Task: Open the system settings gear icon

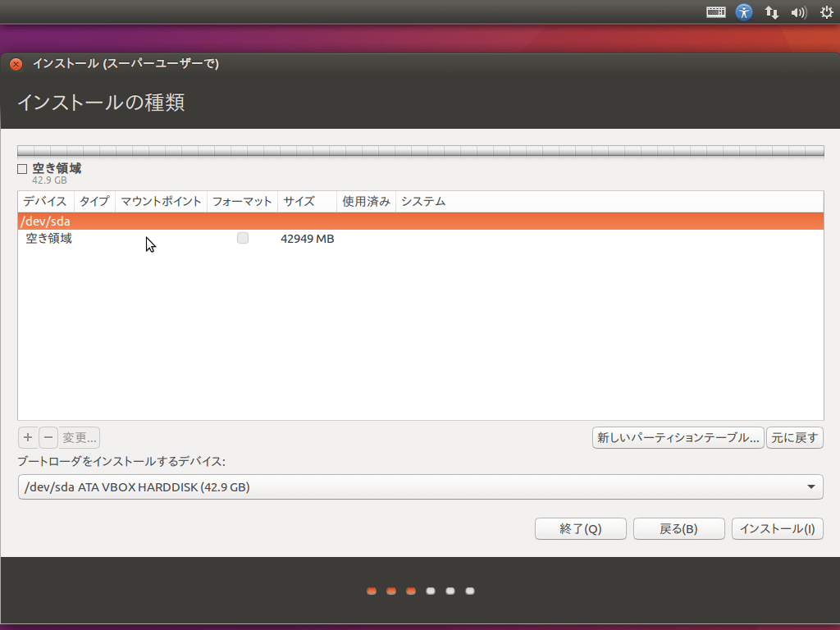Action: point(826,12)
